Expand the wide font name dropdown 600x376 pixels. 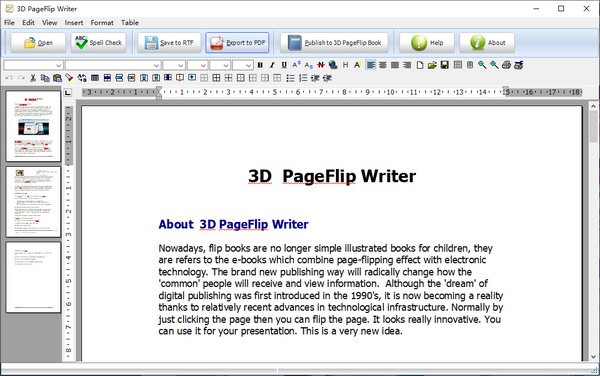[x=156, y=65]
